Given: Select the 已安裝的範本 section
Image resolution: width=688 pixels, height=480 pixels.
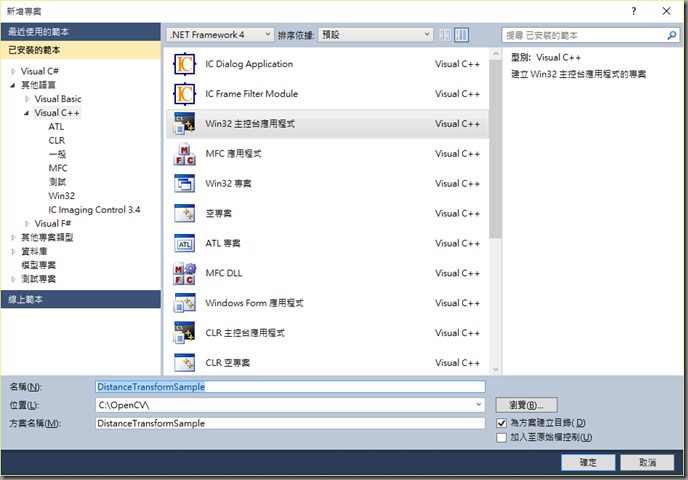Looking at the screenshot, I should (81, 50).
